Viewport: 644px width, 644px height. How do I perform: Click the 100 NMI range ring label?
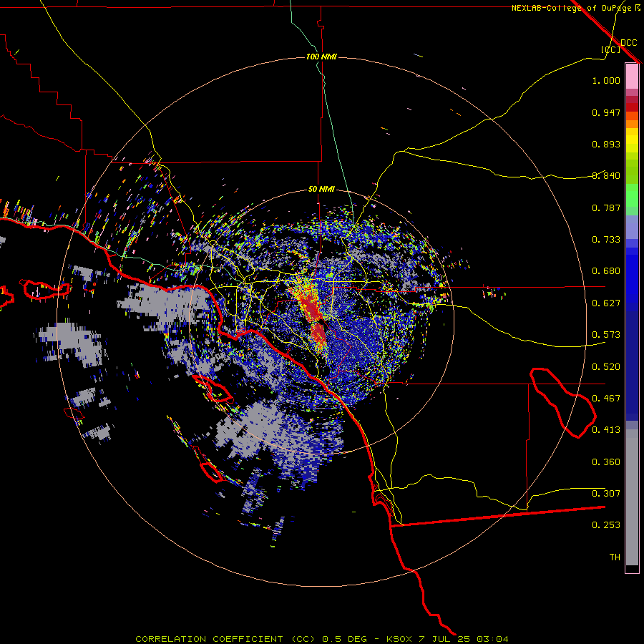pos(321,57)
